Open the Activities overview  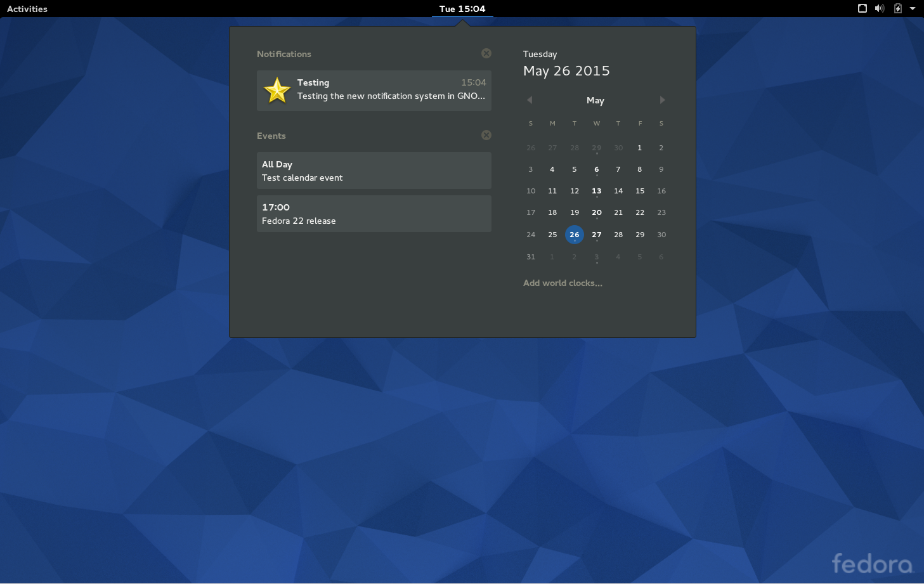(x=27, y=9)
